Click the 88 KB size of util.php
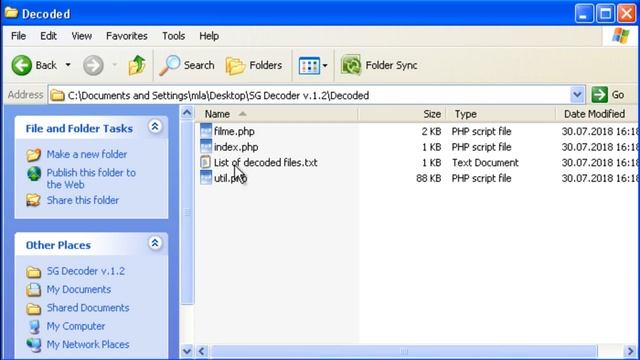Screen dimensions: 640x360 [x=429, y=178]
